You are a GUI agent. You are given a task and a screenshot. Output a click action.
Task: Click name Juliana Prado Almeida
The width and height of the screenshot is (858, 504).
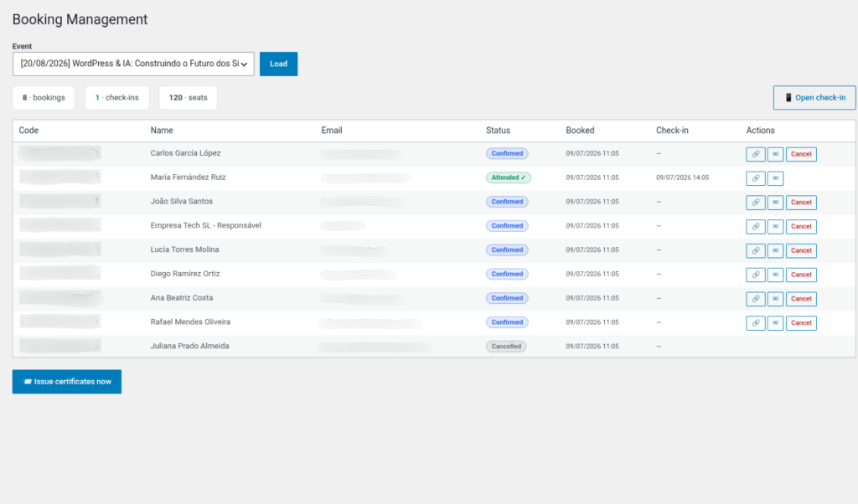click(190, 346)
